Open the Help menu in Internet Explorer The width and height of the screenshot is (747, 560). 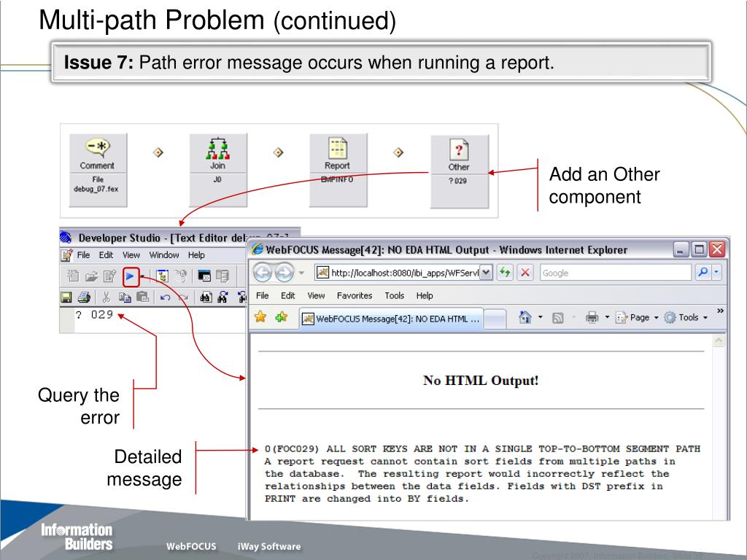(425, 296)
